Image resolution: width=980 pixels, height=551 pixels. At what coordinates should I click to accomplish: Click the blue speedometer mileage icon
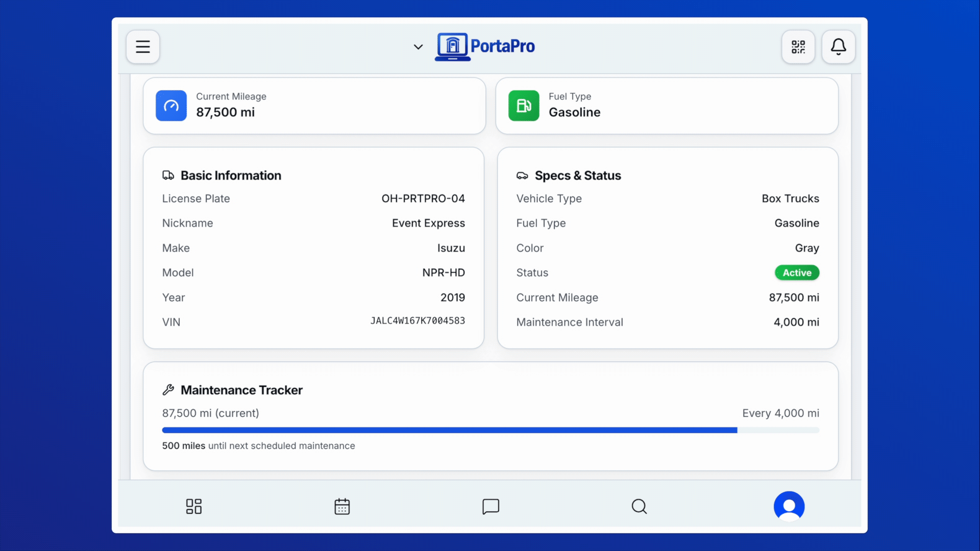pos(171,106)
